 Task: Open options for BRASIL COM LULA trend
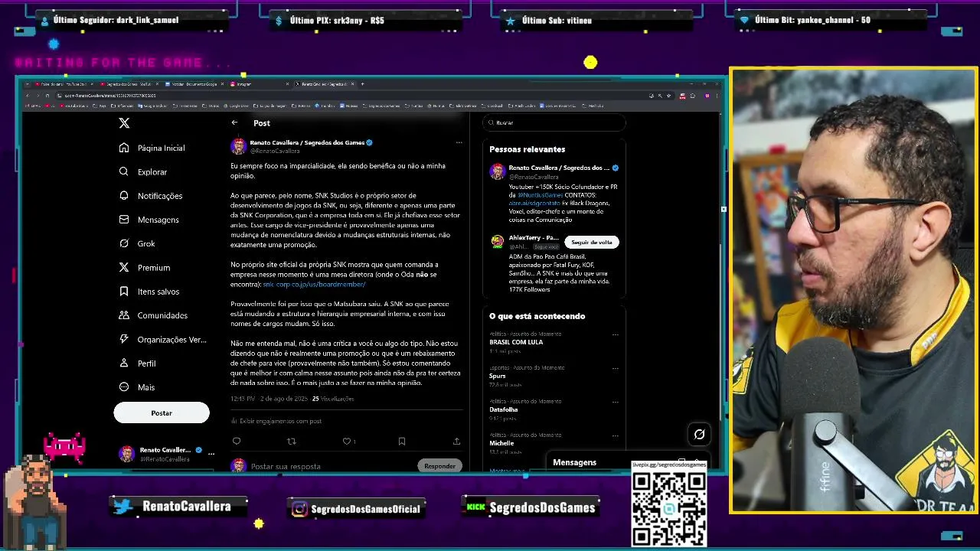[x=615, y=334]
